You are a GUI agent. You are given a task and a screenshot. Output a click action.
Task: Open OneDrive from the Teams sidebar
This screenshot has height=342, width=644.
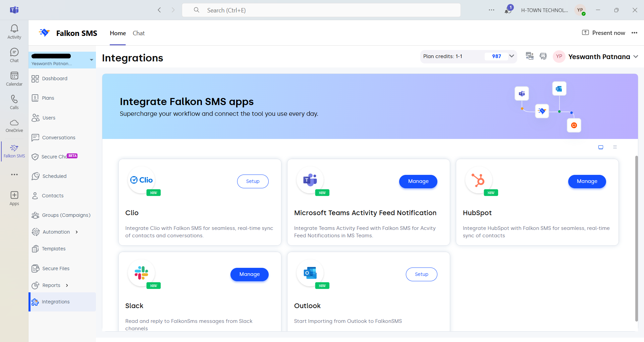tap(14, 126)
